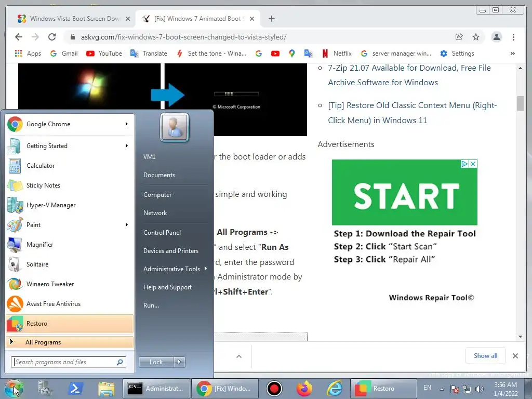Click the screen recorder taskbar icon

coord(274,389)
